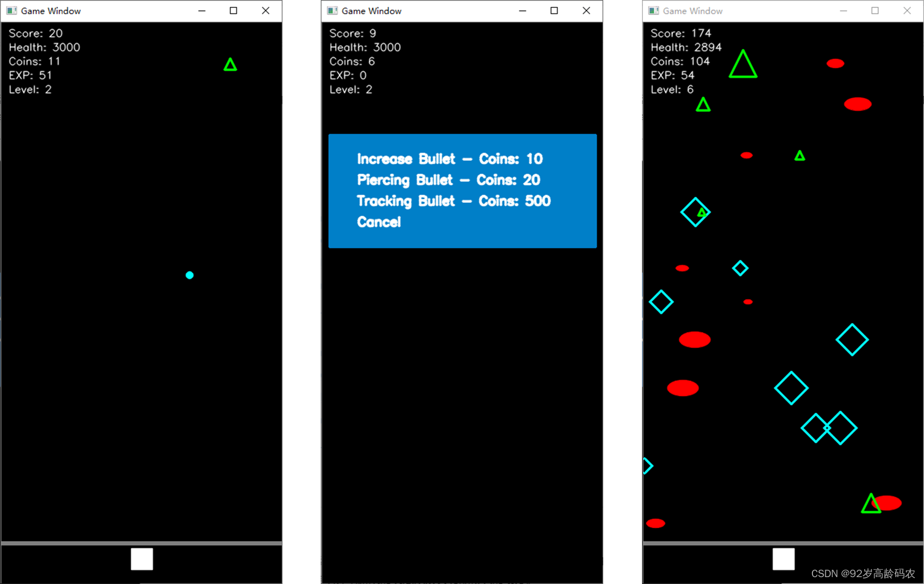Viewport: 924px width, 584px height.
Task: Choose Piercing Bullet upgrade for 20 coins
Action: (x=449, y=180)
